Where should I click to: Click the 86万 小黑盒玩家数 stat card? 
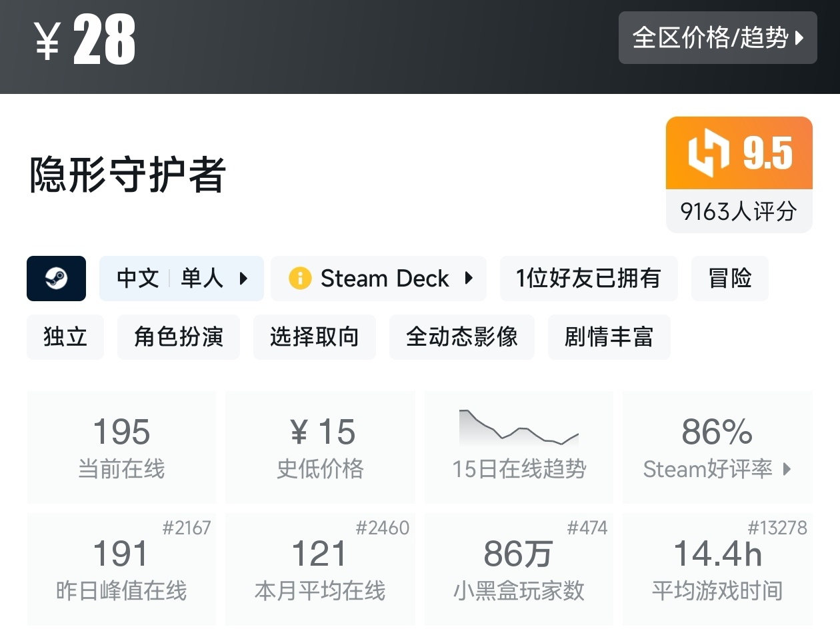(x=519, y=569)
